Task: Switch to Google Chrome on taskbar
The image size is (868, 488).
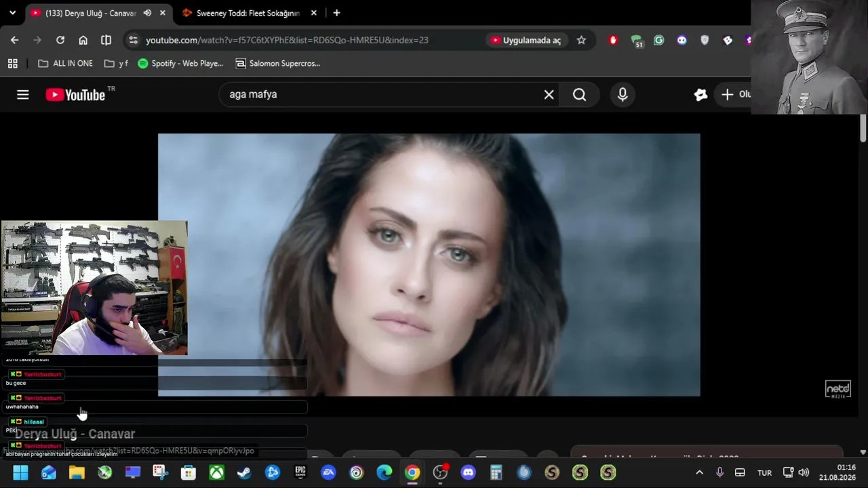Action: pyautogui.click(x=412, y=472)
